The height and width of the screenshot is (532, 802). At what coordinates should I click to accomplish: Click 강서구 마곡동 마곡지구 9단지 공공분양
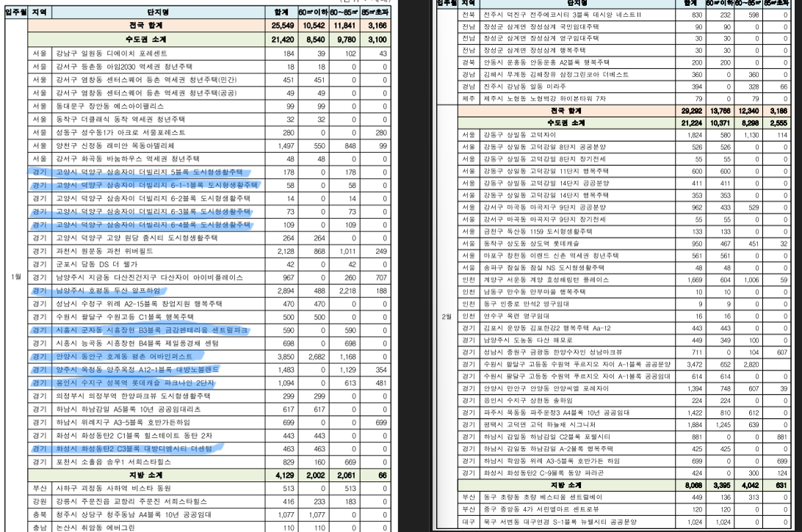pyautogui.click(x=545, y=208)
